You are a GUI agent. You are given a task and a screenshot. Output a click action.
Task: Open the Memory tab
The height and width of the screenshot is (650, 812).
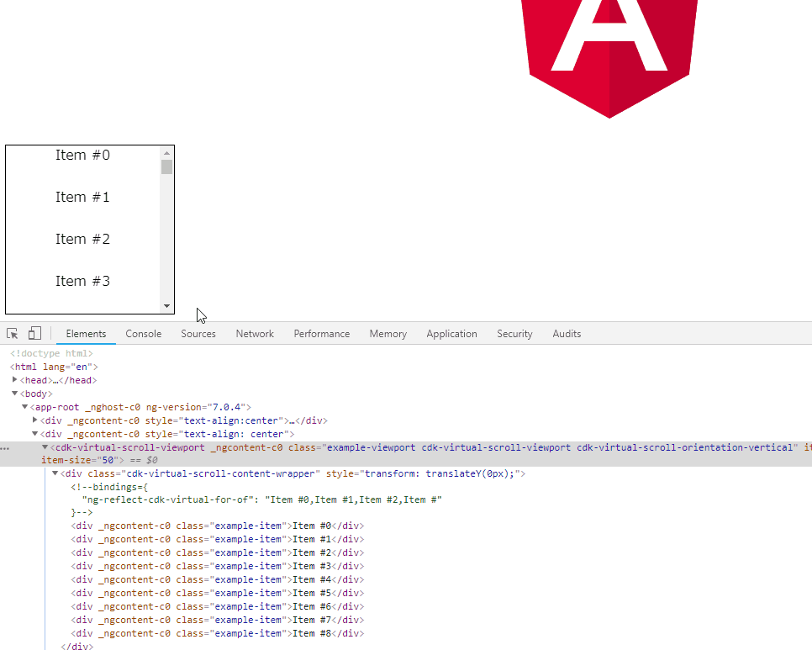point(388,334)
